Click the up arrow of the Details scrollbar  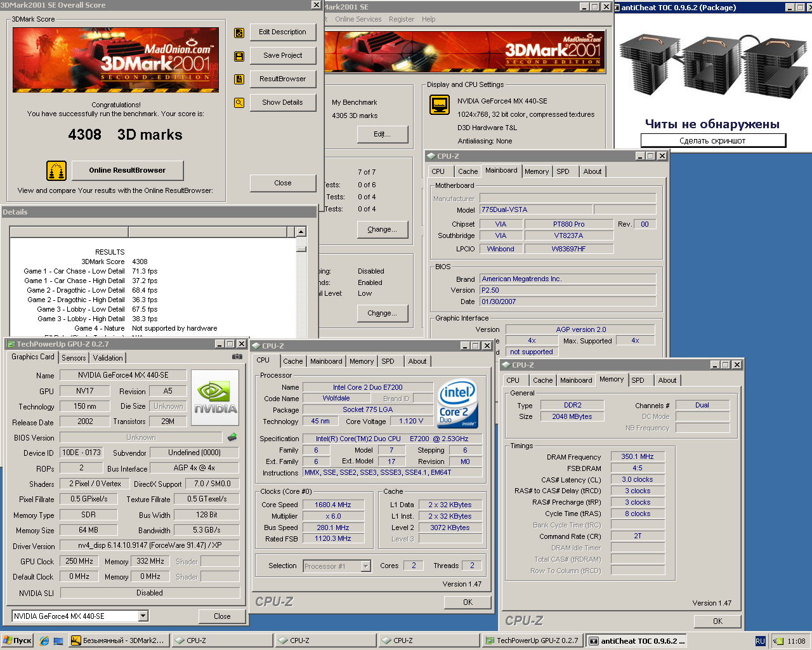point(301,232)
